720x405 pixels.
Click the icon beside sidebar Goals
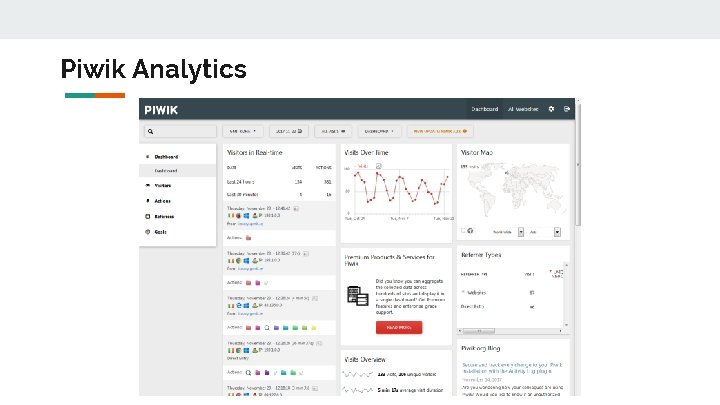147,232
